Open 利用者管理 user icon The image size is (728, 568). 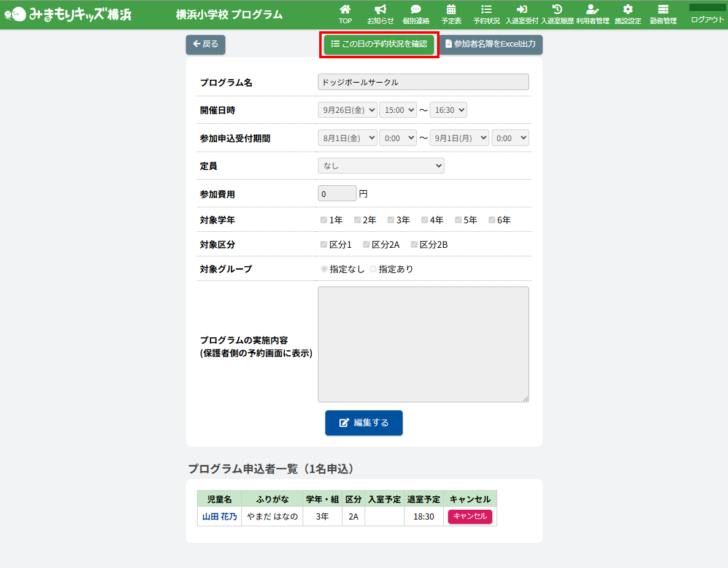[592, 9]
